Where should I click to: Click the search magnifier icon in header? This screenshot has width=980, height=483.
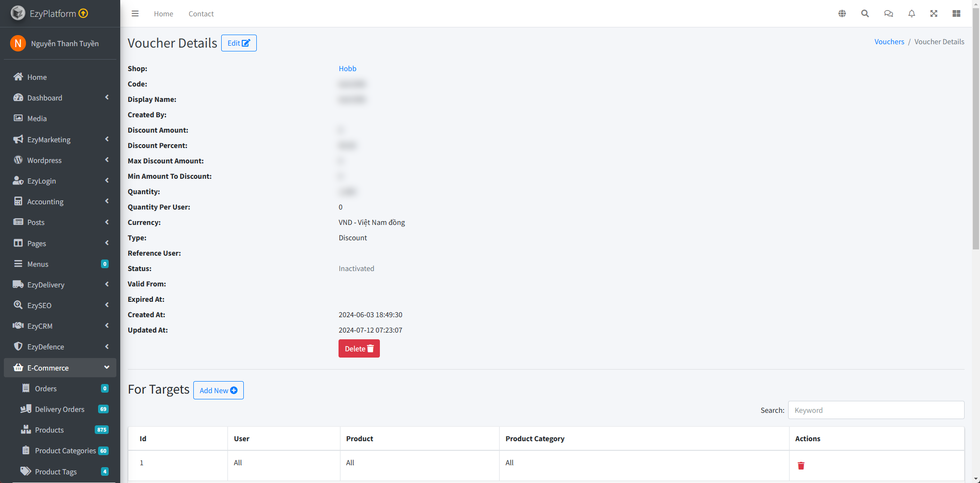point(865,13)
